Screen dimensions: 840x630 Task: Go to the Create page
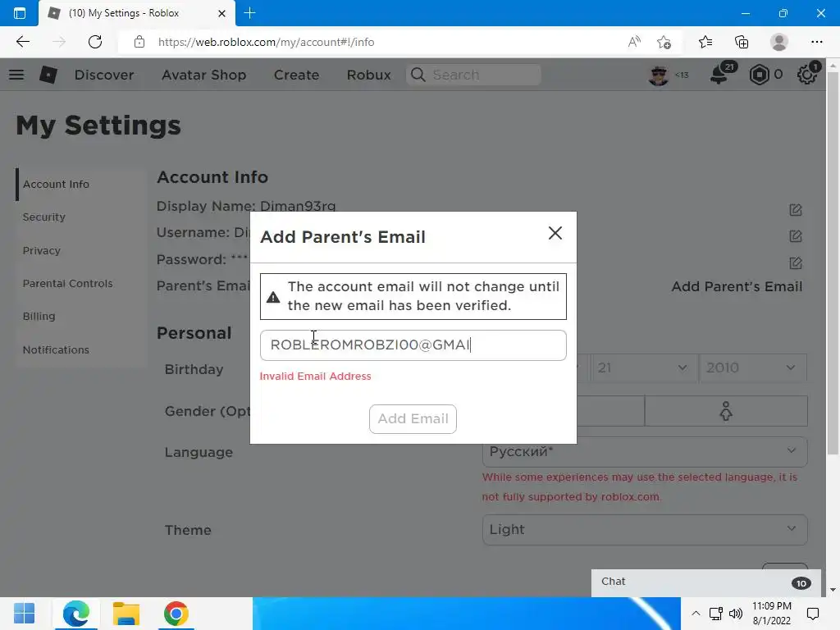tap(296, 75)
